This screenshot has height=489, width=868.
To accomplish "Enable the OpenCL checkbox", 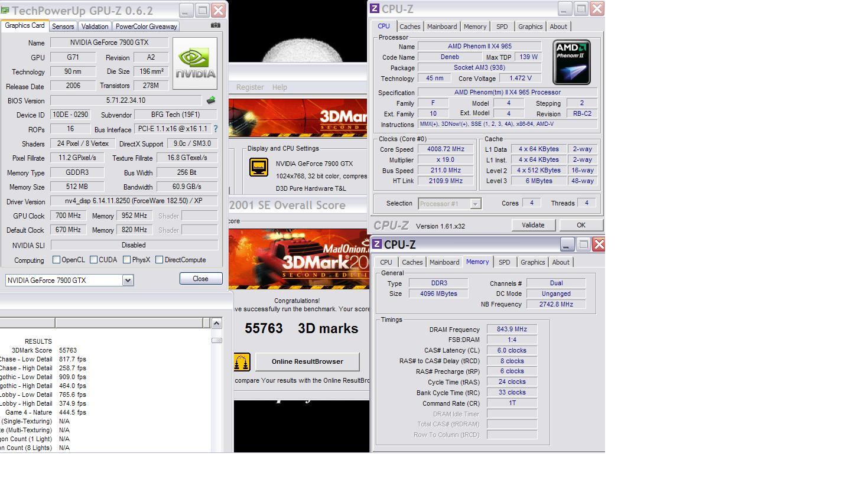I will [57, 260].
